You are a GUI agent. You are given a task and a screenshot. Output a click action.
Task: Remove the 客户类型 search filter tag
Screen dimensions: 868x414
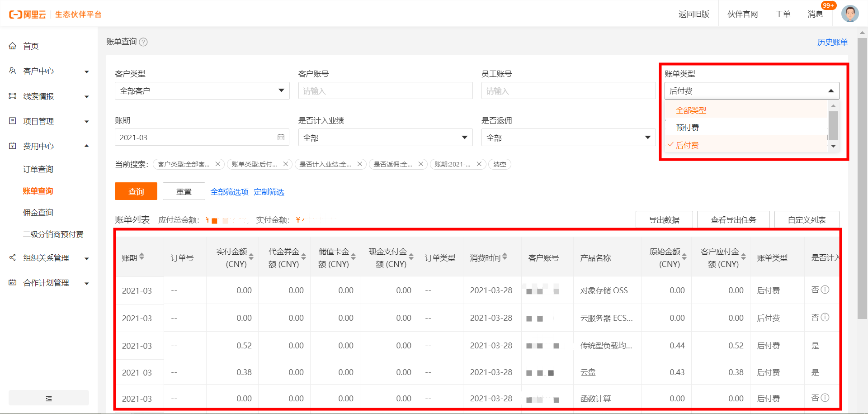[x=217, y=164]
